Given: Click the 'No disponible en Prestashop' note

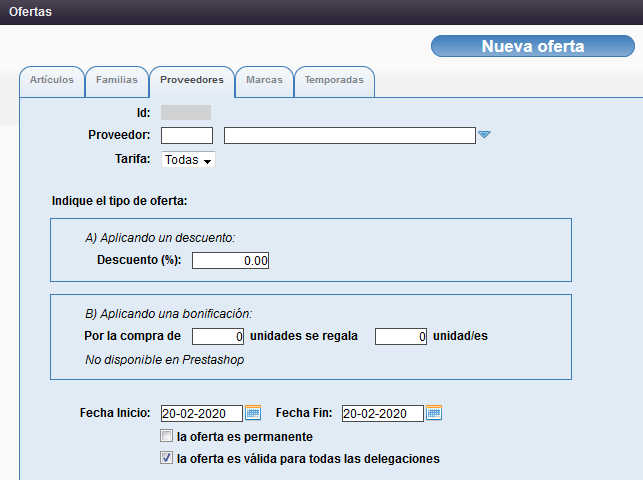Looking at the screenshot, I should (164, 360).
